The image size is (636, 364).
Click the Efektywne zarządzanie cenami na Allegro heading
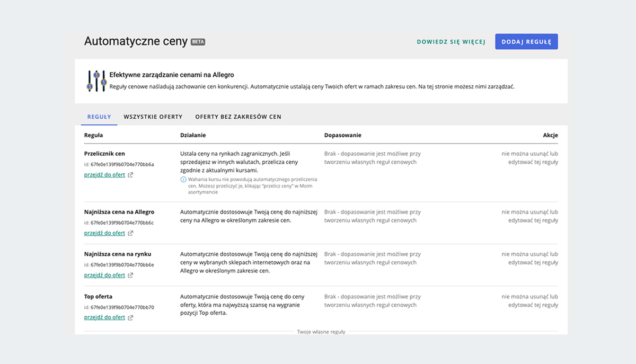[x=171, y=75]
